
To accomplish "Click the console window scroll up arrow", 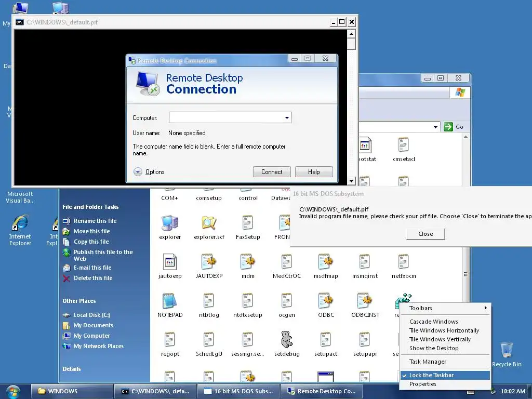I will pyautogui.click(x=352, y=34).
